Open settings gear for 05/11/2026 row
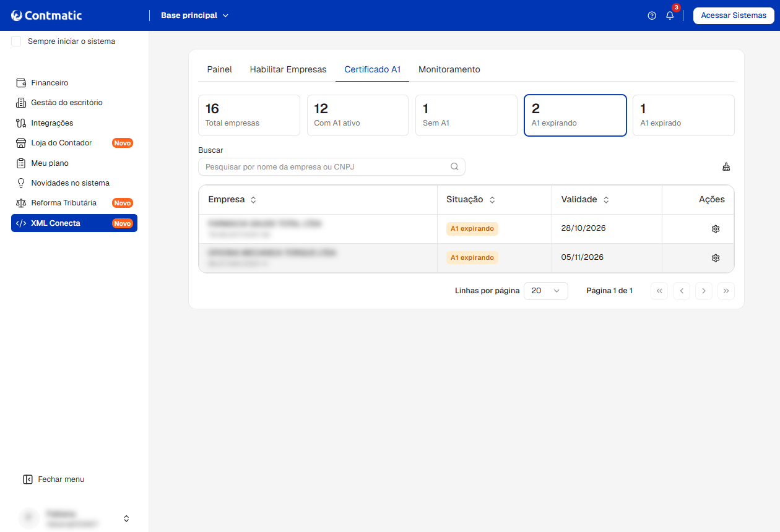 [x=716, y=258]
